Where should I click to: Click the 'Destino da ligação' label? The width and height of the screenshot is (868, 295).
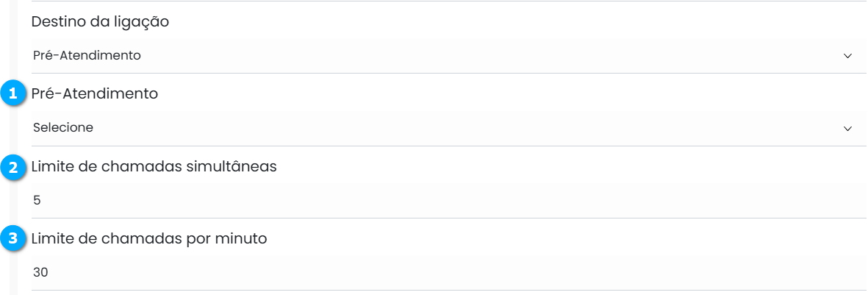click(x=100, y=22)
